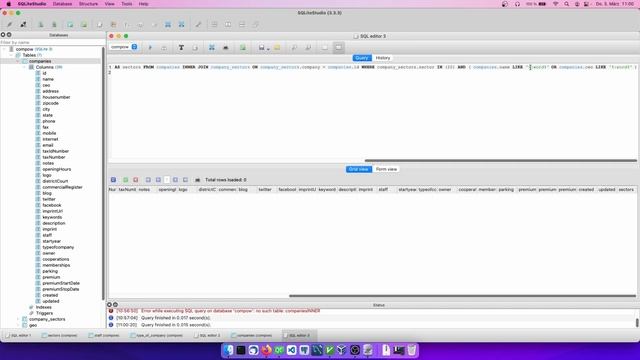Click the blue grid icon in editor toolbar
This screenshot has height=360, width=640.
[x=211, y=48]
